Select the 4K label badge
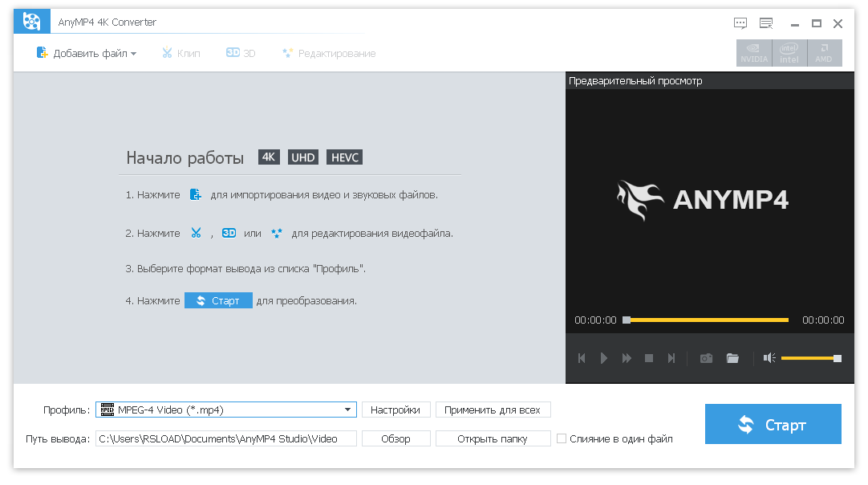Screen dimensions: 868x485 268,157
